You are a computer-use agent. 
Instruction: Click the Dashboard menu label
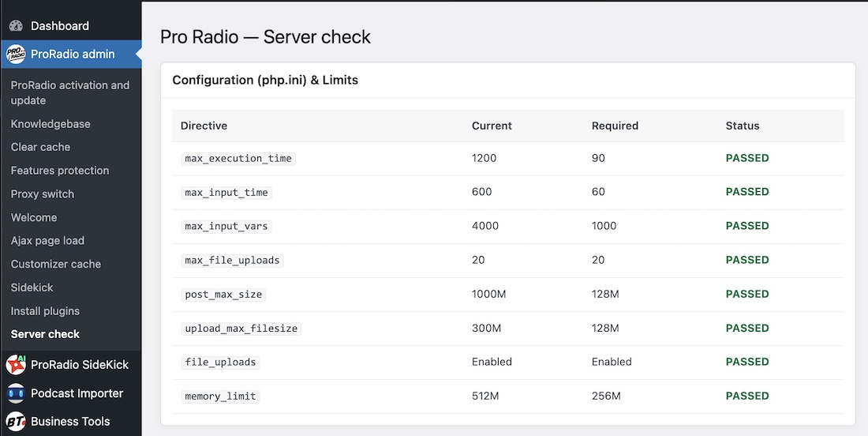[x=60, y=26]
